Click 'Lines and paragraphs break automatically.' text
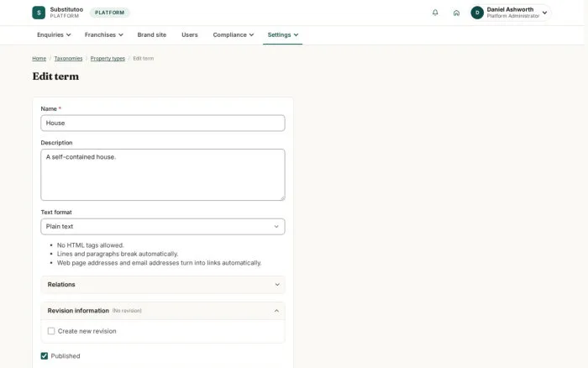This screenshot has height=368, width=588. click(x=118, y=254)
